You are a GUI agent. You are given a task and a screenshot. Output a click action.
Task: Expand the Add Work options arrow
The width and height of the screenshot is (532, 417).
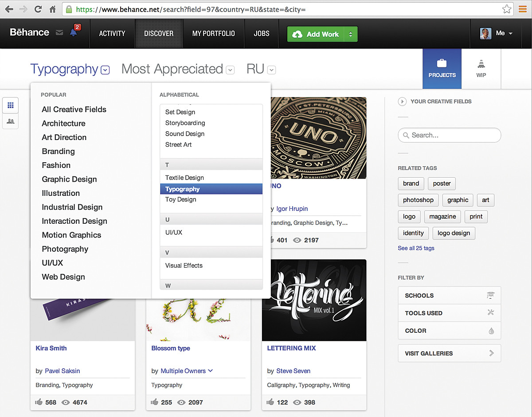[x=351, y=34]
